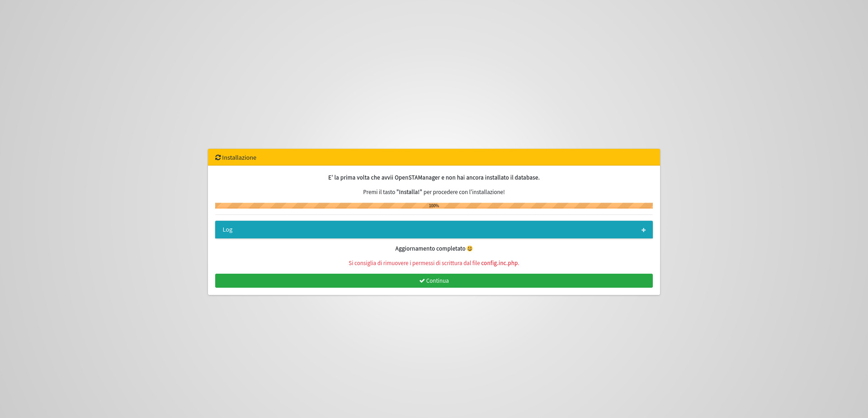This screenshot has width=868, height=418.
Task: Click the config.inc.php file name
Action: click(500, 263)
